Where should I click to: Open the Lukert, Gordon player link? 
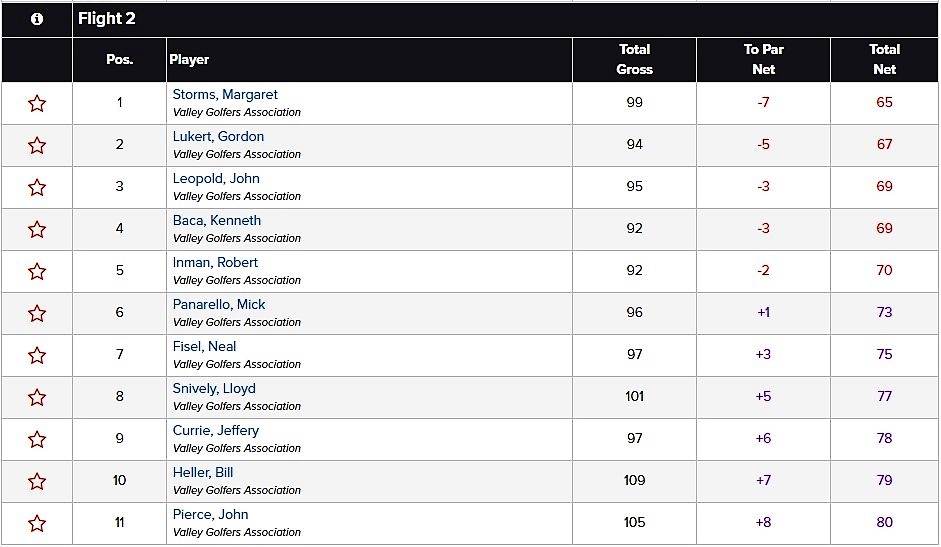[218, 136]
